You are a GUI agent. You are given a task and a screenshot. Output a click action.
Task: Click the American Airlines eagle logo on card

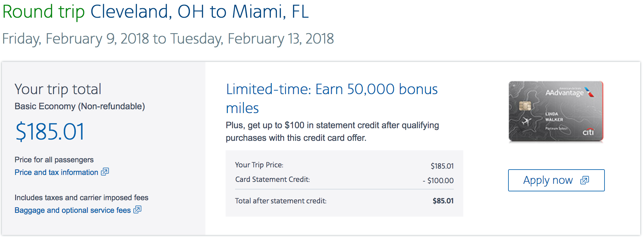click(x=590, y=92)
